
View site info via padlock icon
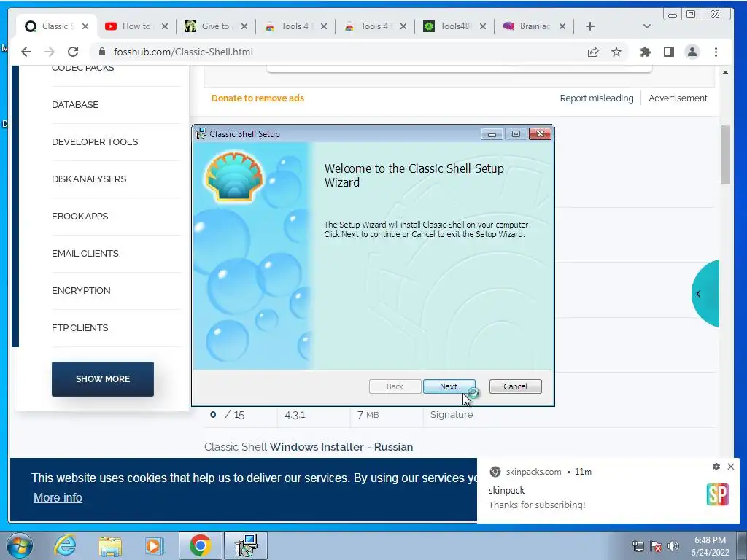(x=102, y=52)
